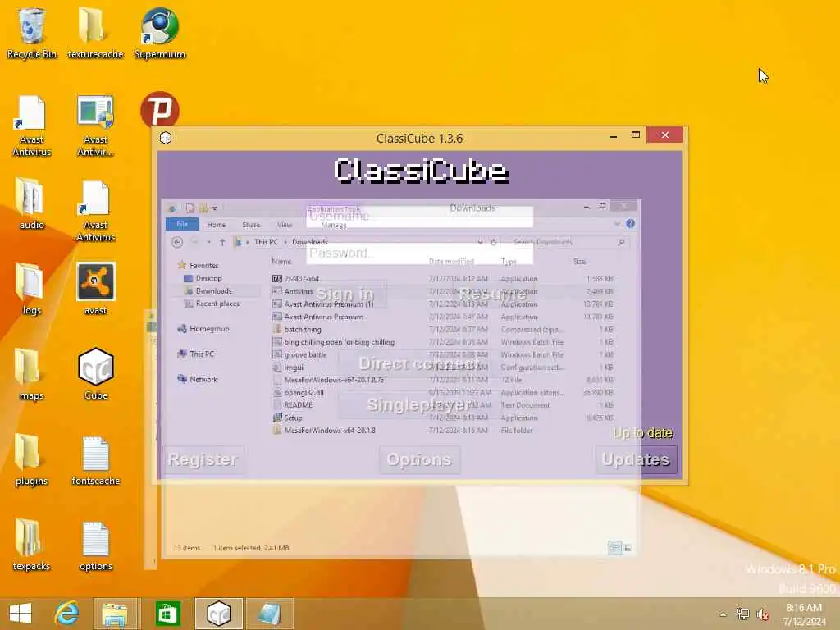Viewport: 840px width, 630px height.
Task: Select the Cube ClassiCube desktop icon
Action: click(95, 374)
